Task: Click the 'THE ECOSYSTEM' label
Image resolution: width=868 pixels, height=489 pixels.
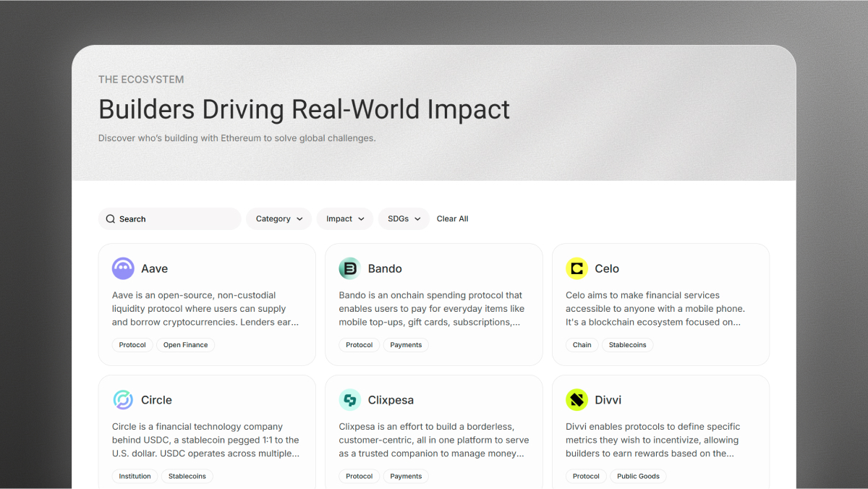Action: point(141,80)
